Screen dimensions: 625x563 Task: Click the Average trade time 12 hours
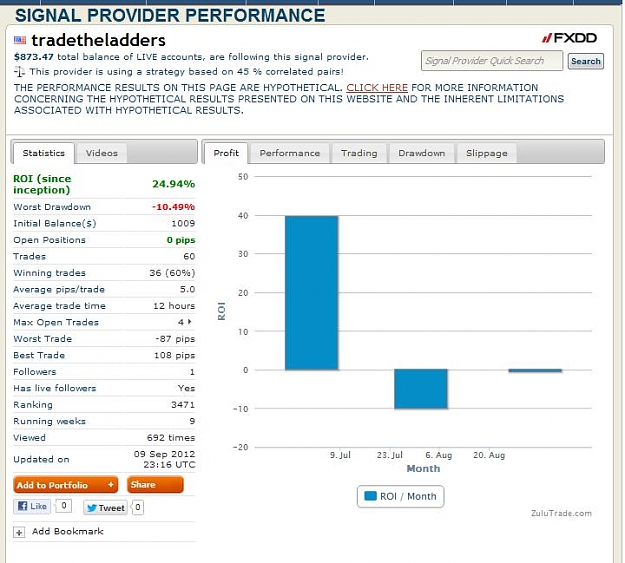coord(174,306)
